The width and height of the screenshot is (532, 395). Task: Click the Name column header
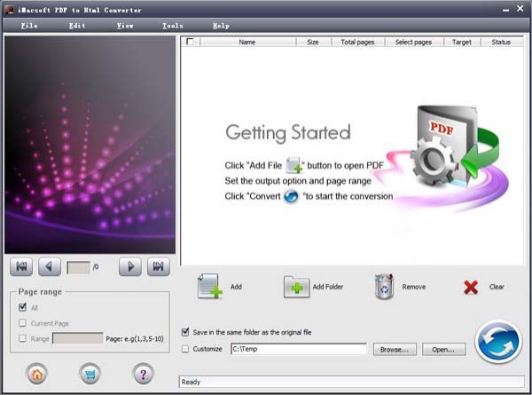pyautogui.click(x=247, y=42)
